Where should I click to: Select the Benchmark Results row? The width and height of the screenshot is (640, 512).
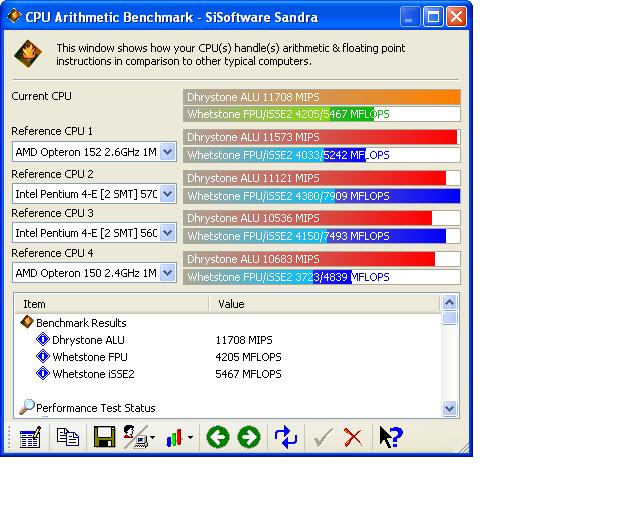[x=81, y=323]
